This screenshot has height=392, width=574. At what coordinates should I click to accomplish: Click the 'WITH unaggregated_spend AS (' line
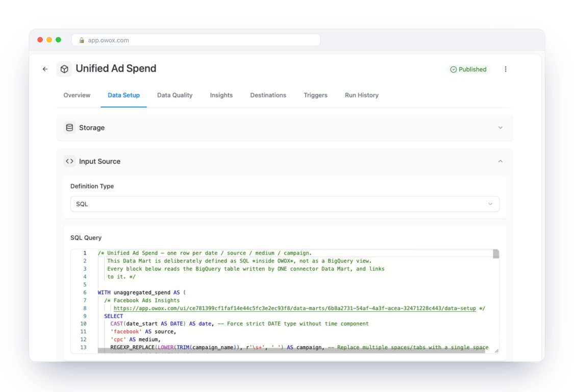pyautogui.click(x=142, y=292)
